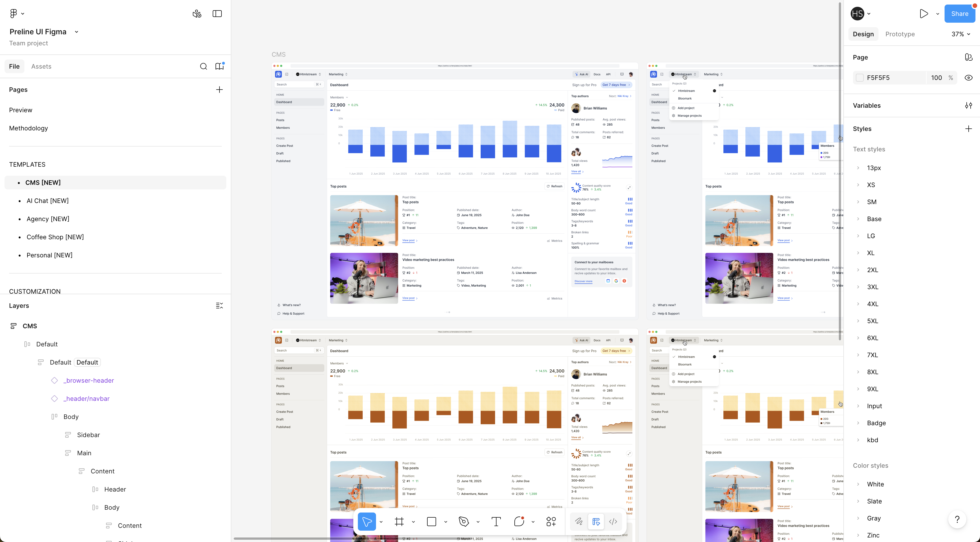980x542 pixels.
Task: Open the Preline UI Figma project name dropdown
Action: pyautogui.click(x=77, y=31)
